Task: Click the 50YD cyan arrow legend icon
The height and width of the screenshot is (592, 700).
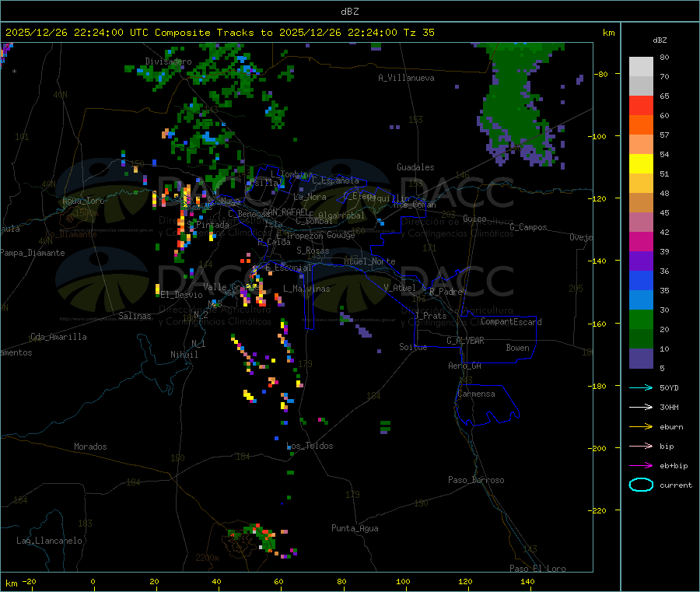Action: point(641,387)
